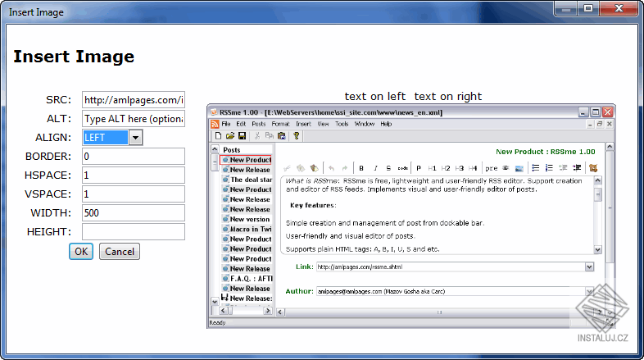Click the Help question mark icon in RSSme

tap(296, 135)
